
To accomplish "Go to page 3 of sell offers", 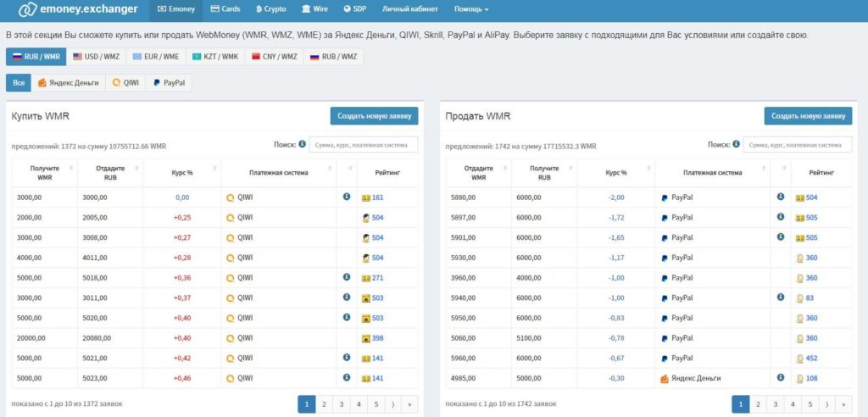I will pyautogui.click(x=776, y=404).
